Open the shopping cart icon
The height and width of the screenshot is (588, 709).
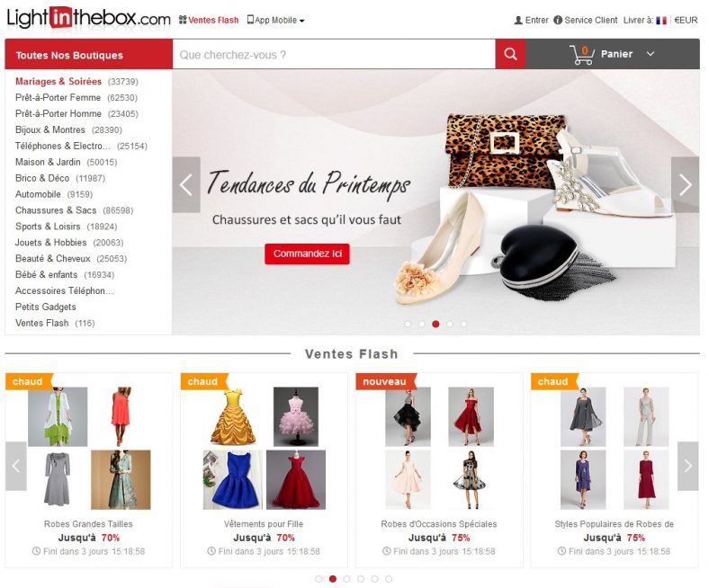coord(582,55)
